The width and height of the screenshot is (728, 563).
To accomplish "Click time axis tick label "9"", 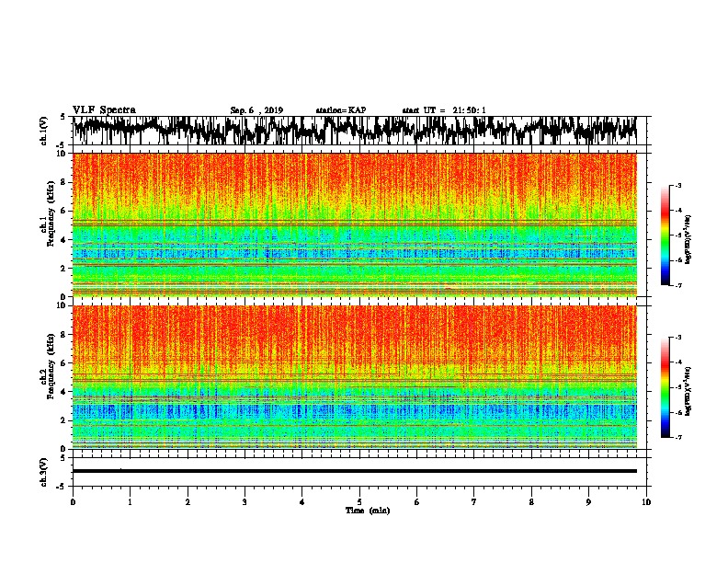I will coord(588,502).
